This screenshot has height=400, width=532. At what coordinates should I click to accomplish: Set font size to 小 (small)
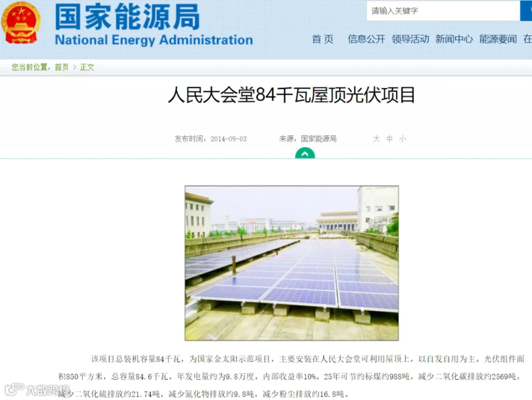403,139
